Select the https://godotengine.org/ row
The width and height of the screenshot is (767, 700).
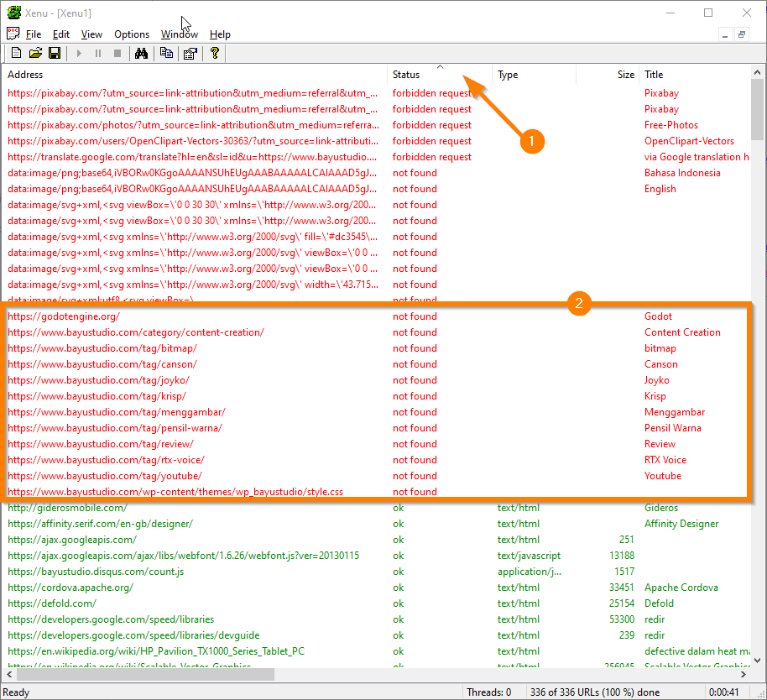click(377, 316)
